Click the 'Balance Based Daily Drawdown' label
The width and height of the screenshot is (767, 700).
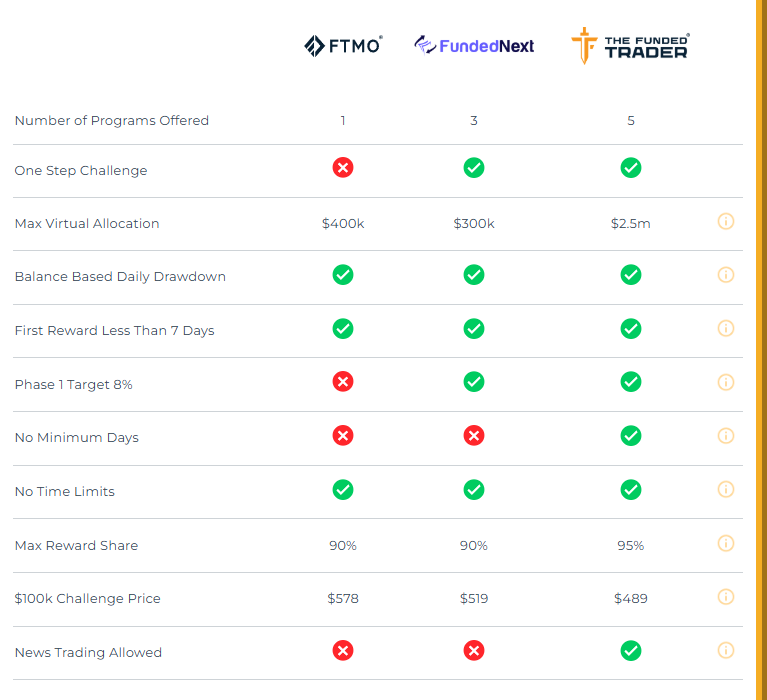click(x=120, y=277)
